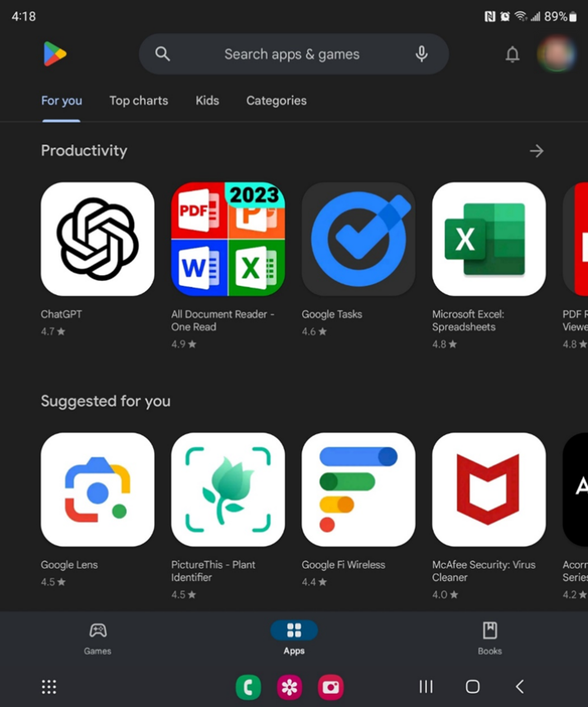Open the account profile avatar
This screenshot has width=588, height=707.
pyautogui.click(x=557, y=54)
